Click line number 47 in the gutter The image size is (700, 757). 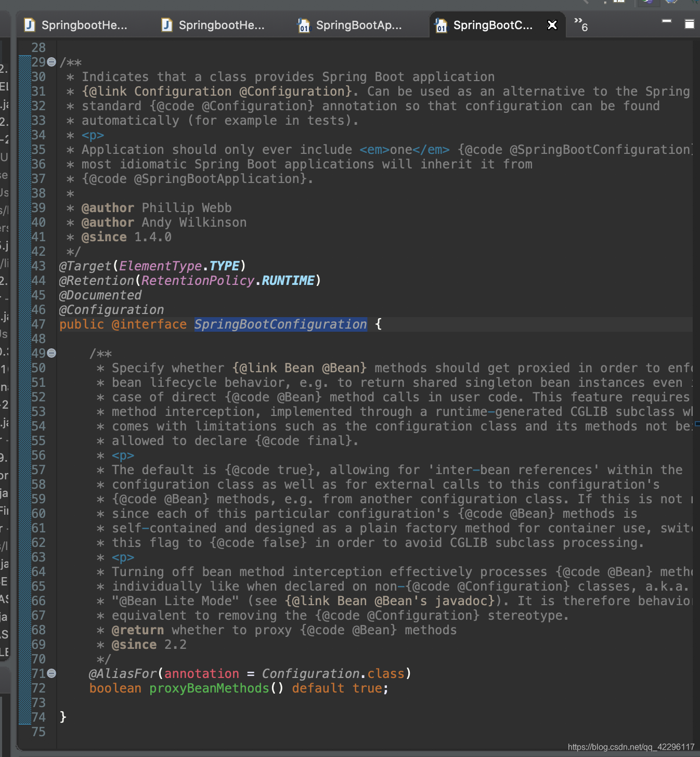(x=38, y=324)
